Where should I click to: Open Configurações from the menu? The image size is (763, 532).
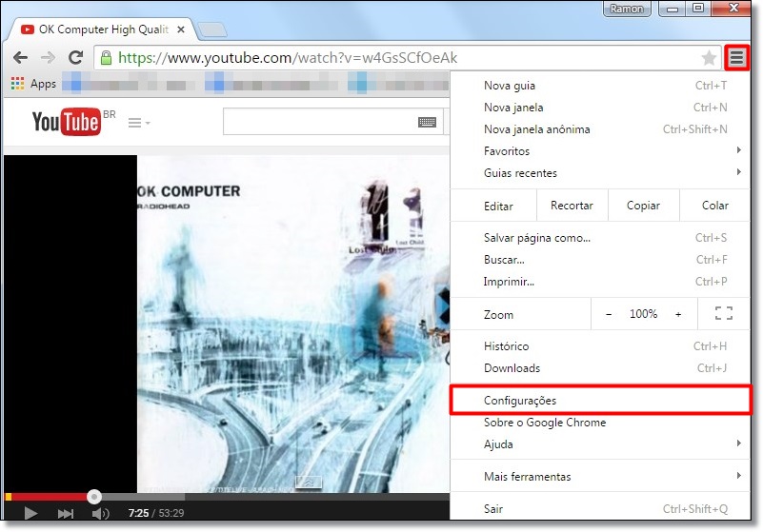(x=600, y=401)
